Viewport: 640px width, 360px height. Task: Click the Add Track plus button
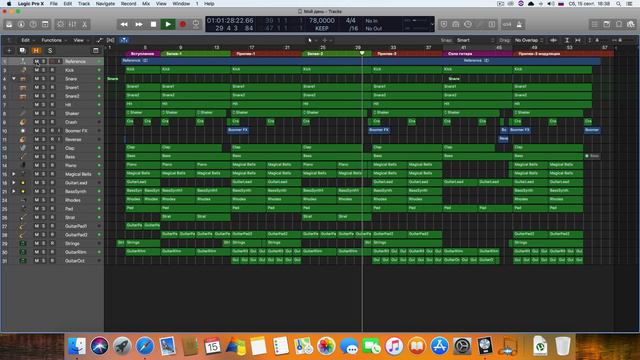(x=9, y=51)
